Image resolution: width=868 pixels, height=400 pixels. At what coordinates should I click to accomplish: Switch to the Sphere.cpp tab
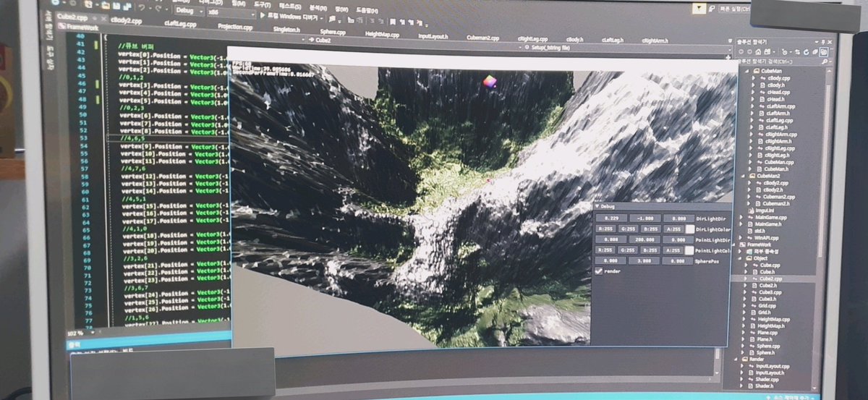(x=333, y=32)
